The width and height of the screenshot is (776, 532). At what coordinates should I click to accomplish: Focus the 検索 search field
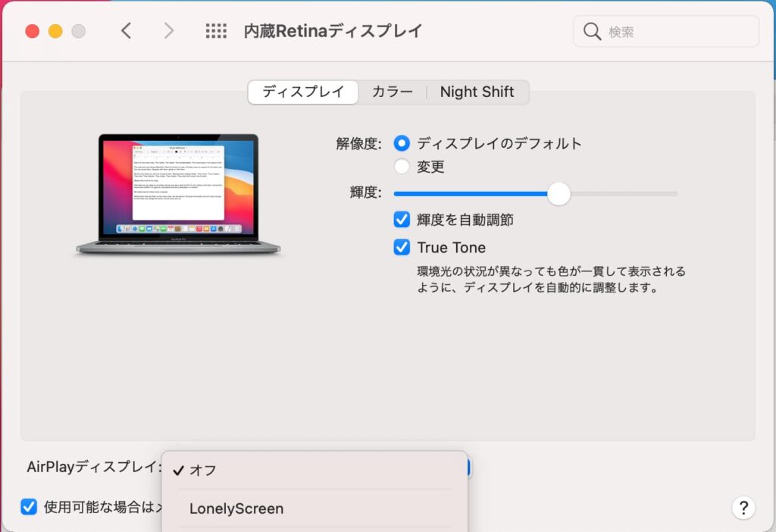tap(665, 31)
